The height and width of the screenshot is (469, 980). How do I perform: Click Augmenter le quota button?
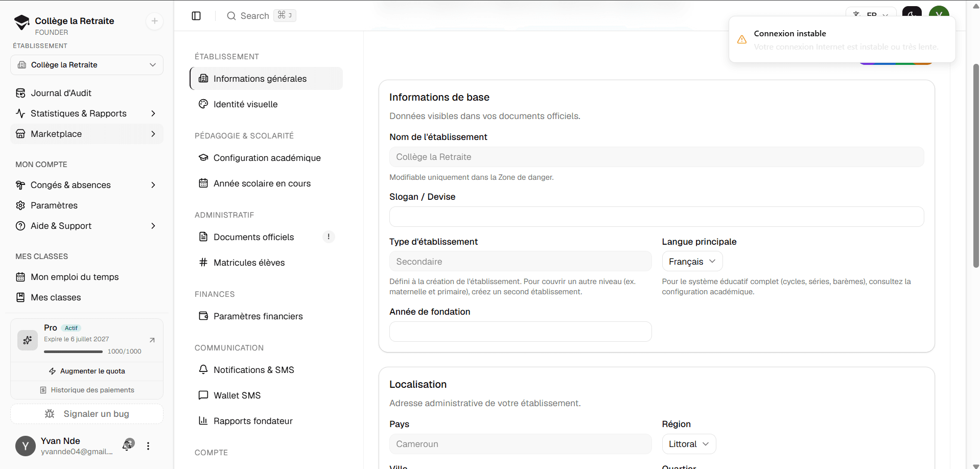[x=87, y=371]
